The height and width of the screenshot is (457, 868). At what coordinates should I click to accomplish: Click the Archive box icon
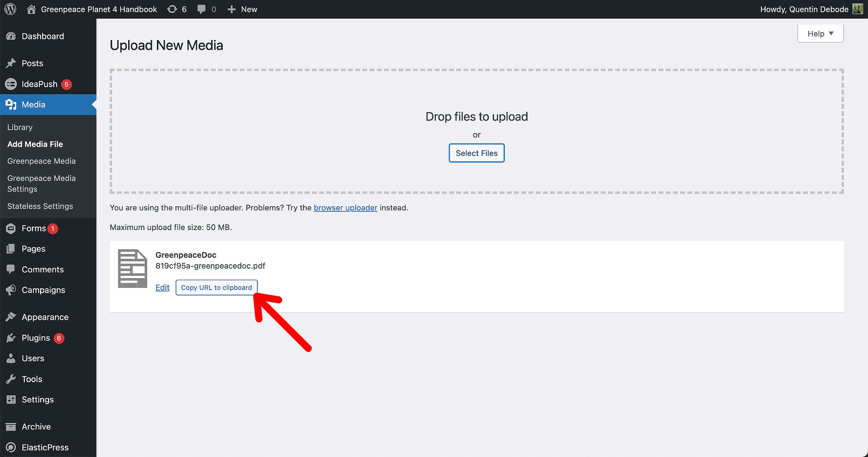(11, 427)
